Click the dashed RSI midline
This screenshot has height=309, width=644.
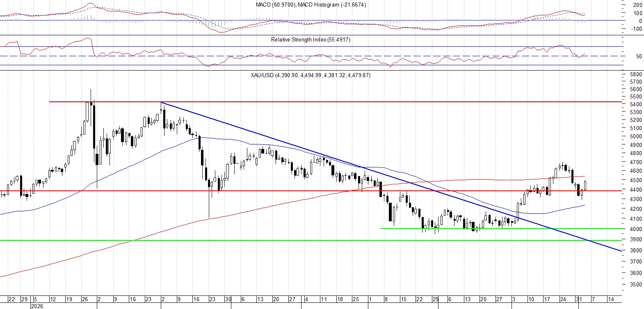311,56
